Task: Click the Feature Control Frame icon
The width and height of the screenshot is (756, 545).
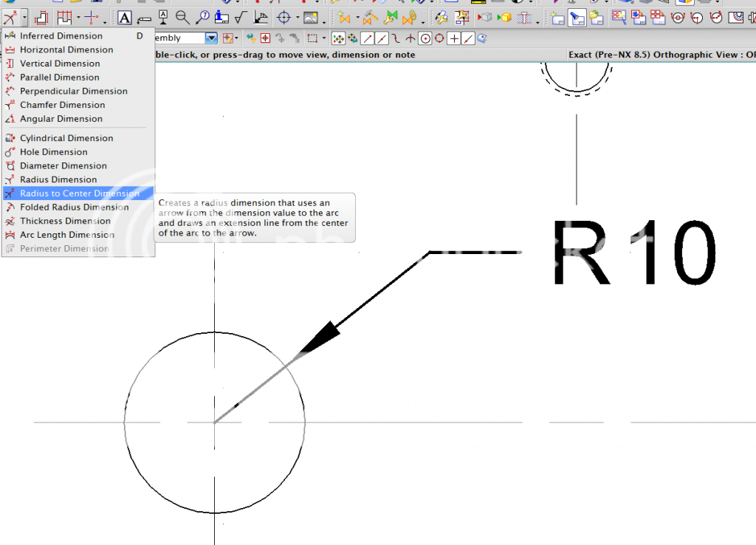Action: 144,19
